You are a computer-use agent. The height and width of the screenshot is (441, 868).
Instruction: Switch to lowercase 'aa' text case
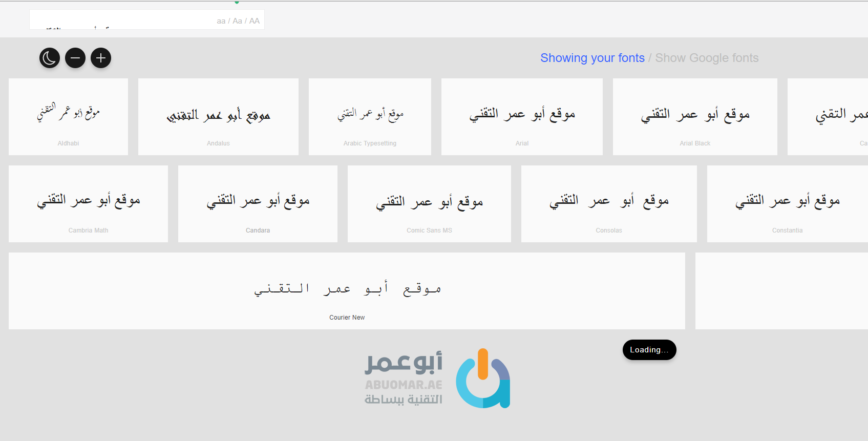click(x=221, y=21)
